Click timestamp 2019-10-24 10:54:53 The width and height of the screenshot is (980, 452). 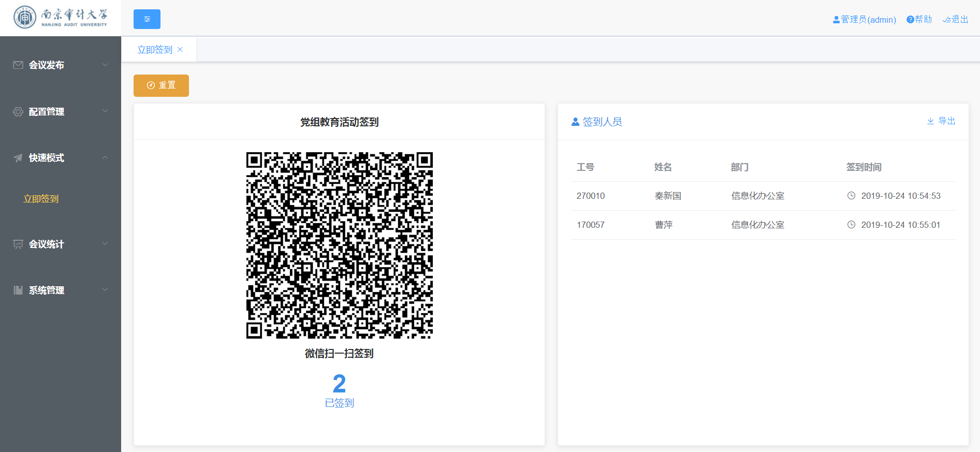901,196
